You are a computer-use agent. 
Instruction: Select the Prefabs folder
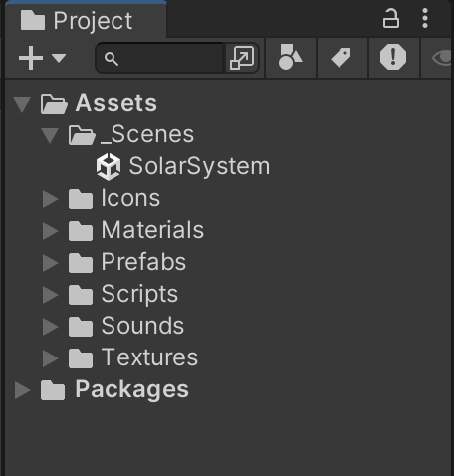pos(127,262)
